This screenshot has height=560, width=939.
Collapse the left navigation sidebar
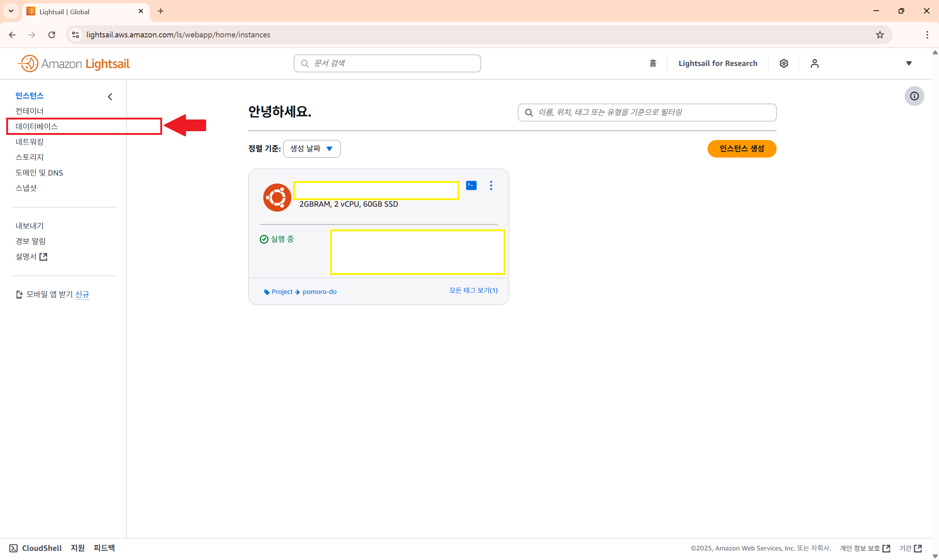(x=110, y=97)
